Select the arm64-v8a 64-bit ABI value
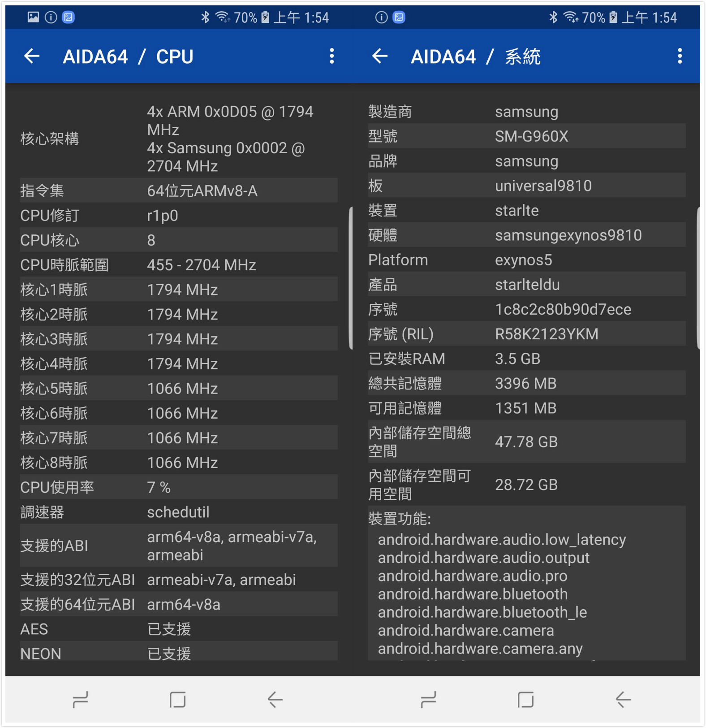This screenshot has width=706, height=728. coord(184,604)
